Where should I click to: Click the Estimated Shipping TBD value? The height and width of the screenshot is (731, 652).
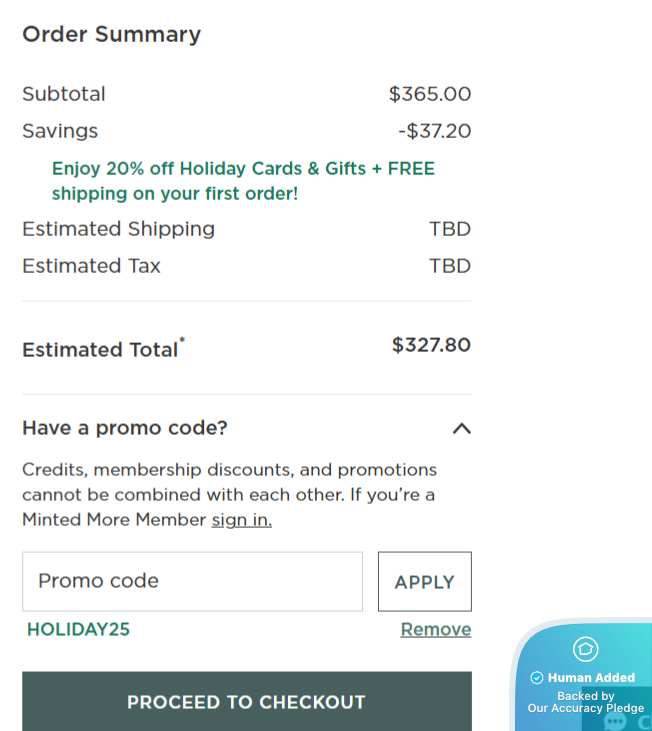point(450,229)
